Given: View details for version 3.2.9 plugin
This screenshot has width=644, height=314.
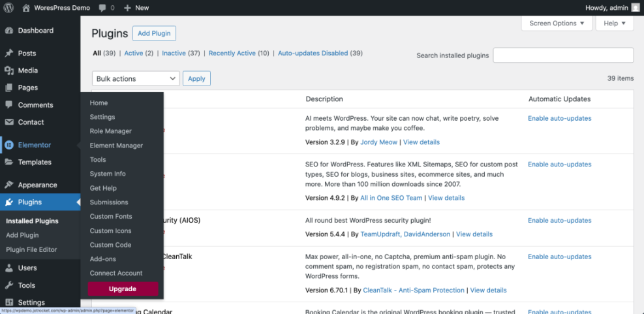Looking at the screenshot, I should (422, 142).
